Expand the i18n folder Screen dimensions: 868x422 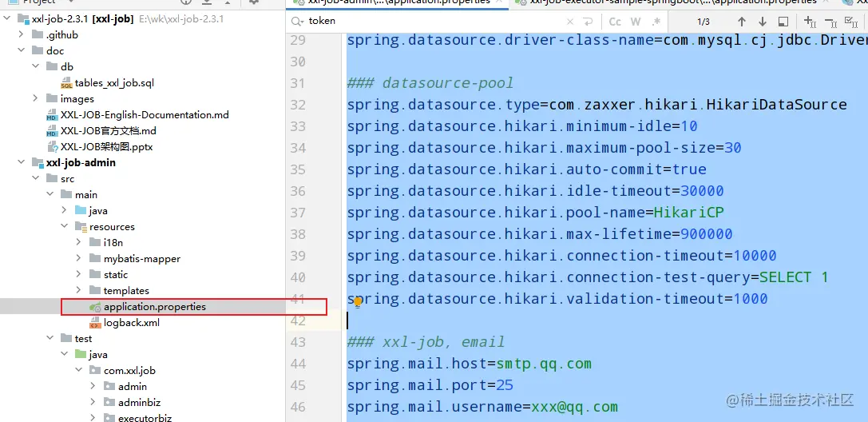click(78, 242)
